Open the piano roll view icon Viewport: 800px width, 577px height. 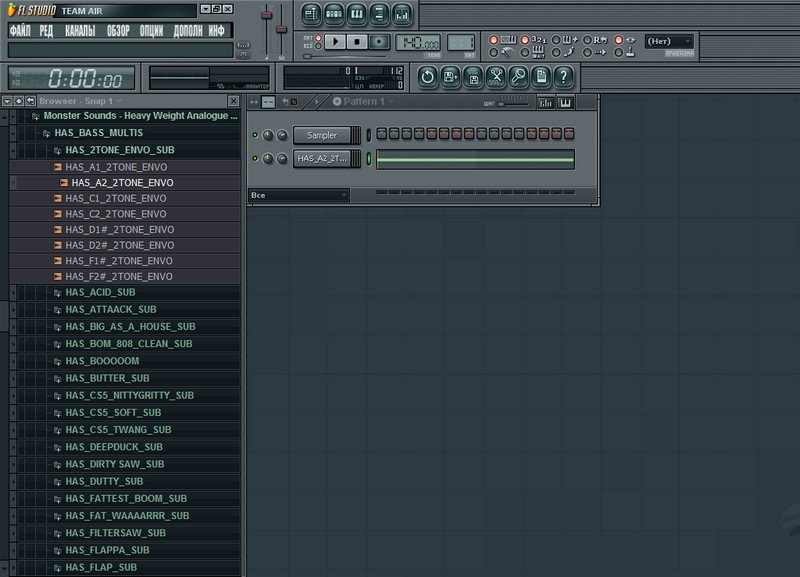click(357, 15)
